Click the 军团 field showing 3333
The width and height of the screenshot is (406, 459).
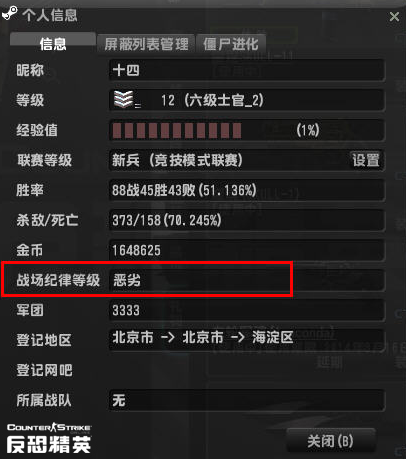click(247, 310)
